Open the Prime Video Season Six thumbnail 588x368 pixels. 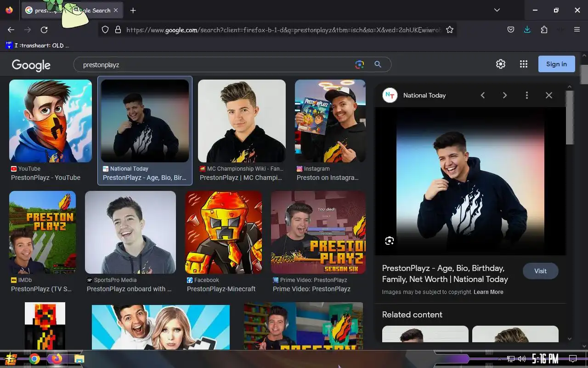[318, 232]
